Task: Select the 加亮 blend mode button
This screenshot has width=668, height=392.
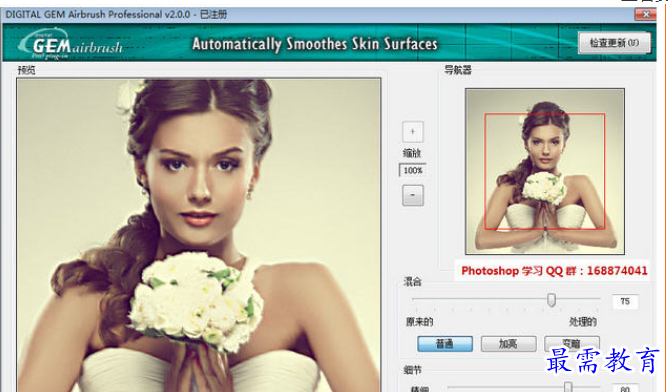Action: click(x=508, y=343)
